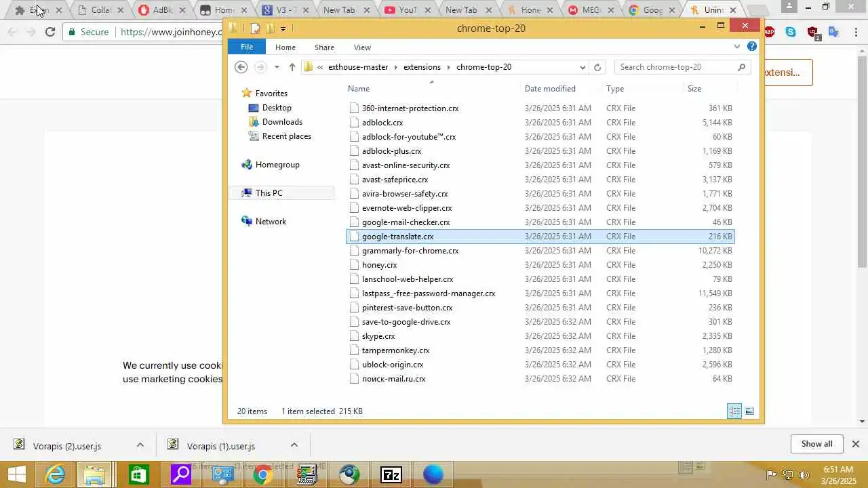
Task: Click the skype.crx file icon
Action: (x=354, y=336)
